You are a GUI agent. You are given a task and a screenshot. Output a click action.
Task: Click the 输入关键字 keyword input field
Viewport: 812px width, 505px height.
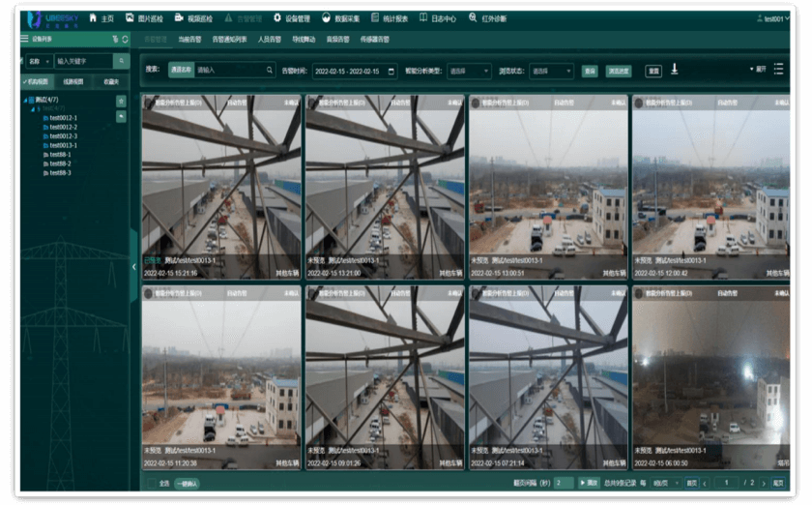pos(83,61)
